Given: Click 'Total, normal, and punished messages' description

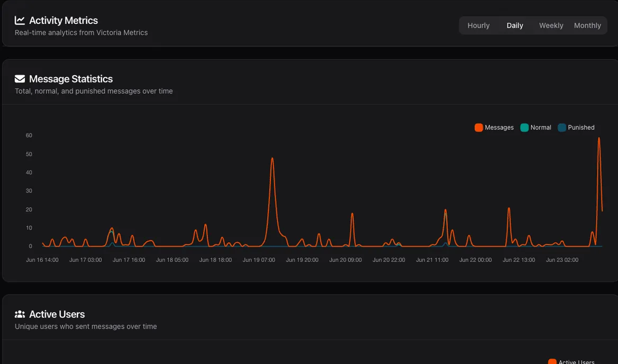Looking at the screenshot, I should tap(94, 91).
